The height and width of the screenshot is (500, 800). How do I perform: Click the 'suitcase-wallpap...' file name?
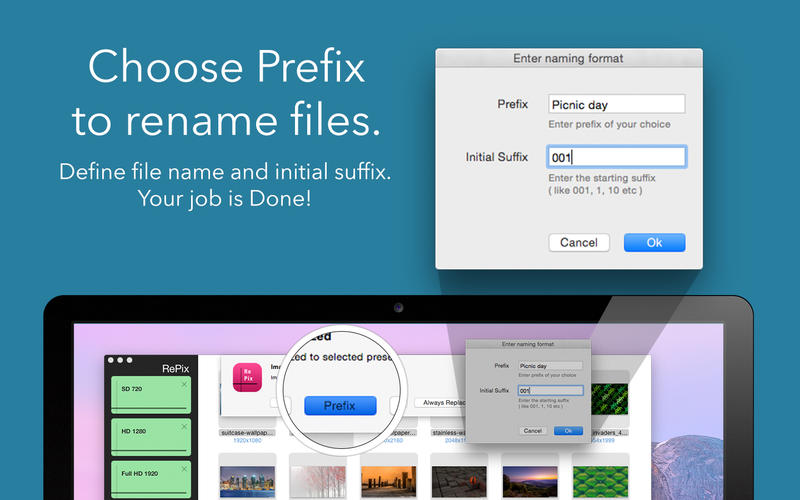[247, 433]
